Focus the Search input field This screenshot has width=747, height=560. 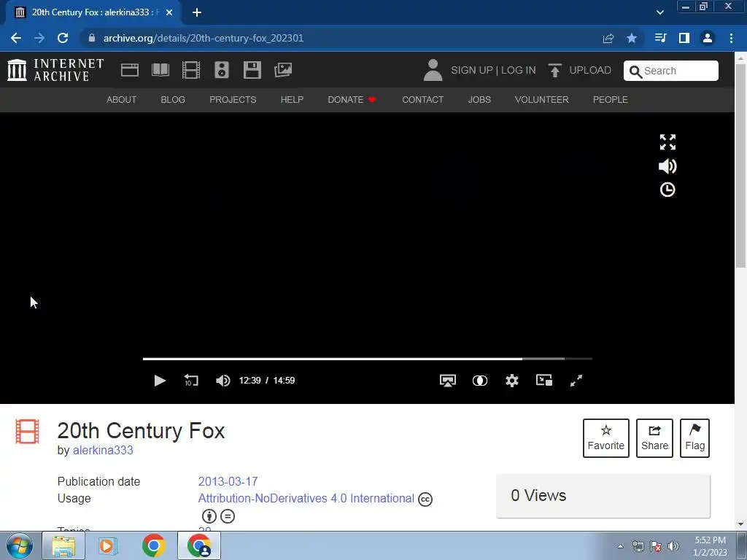click(x=671, y=71)
